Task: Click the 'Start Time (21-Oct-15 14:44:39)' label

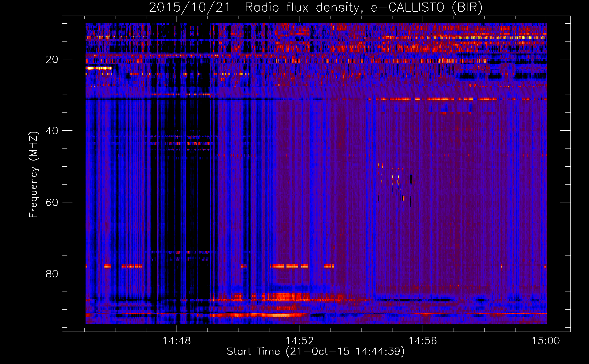Action: point(316,352)
